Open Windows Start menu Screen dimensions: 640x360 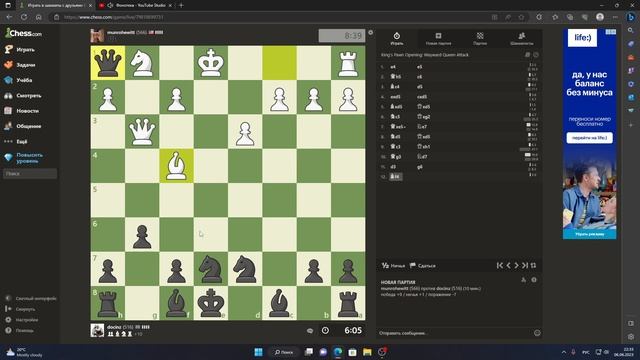[258, 352]
